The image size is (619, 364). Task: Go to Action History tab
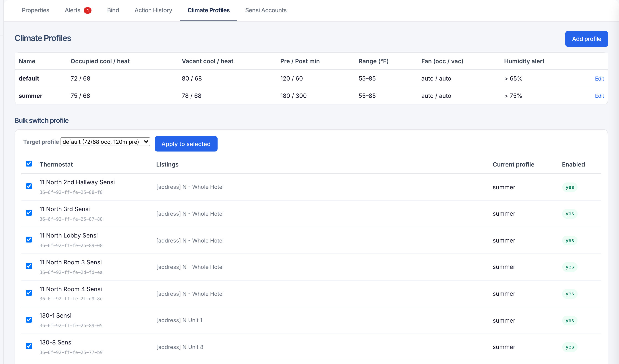click(x=153, y=10)
